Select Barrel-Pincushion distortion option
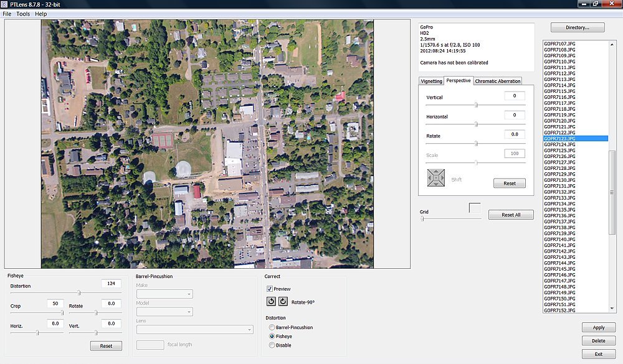The height and width of the screenshot is (364, 623). [272, 327]
